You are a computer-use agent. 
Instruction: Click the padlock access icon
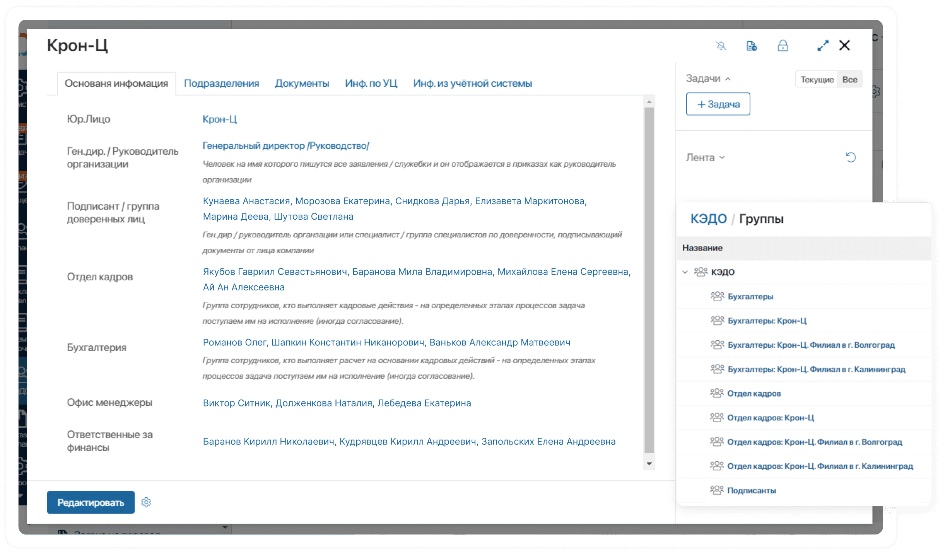(x=783, y=46)
